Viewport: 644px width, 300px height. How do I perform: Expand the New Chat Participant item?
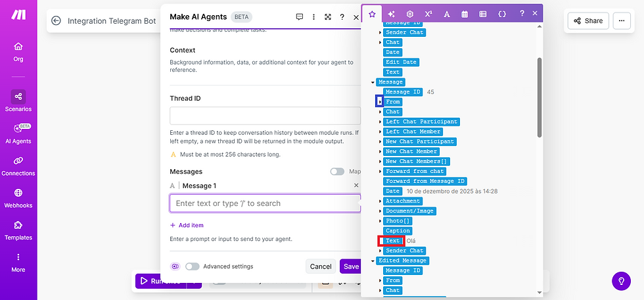[x=380, y=141]
